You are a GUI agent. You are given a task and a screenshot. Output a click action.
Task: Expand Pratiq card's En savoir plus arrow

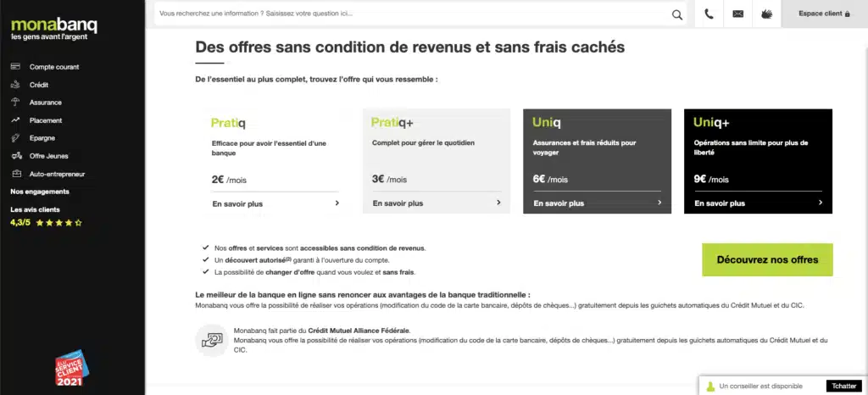337,203
